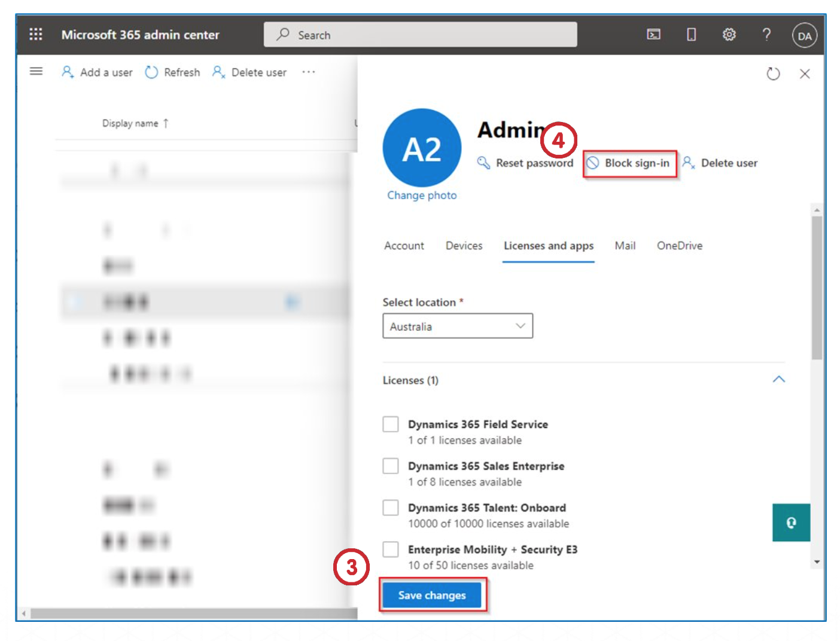840x641 pixels.
Task: Open more actions ellipsis in toolbar
Action: (308, 72)
